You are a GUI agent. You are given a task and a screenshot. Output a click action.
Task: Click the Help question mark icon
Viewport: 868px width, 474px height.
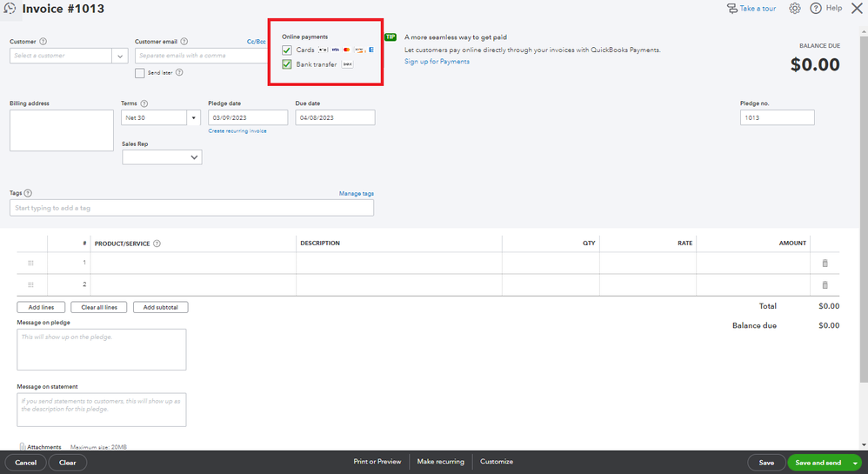[816, 9]
